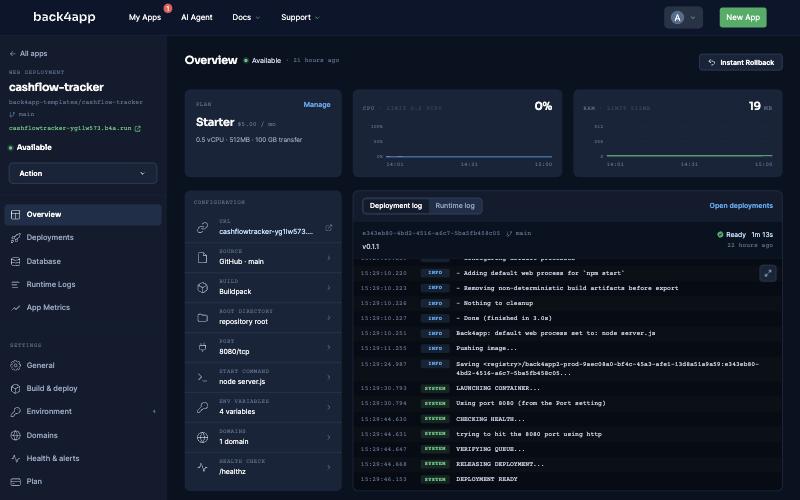The image size is (800, 500).
Task: Click the Manage plan link
Action: point(317,105)
